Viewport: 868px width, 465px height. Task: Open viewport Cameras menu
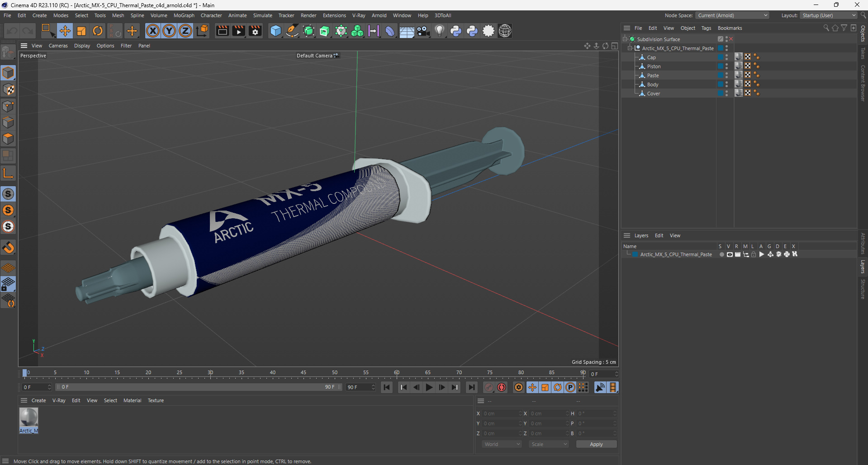pyautogui.click(x=58, y=46)
